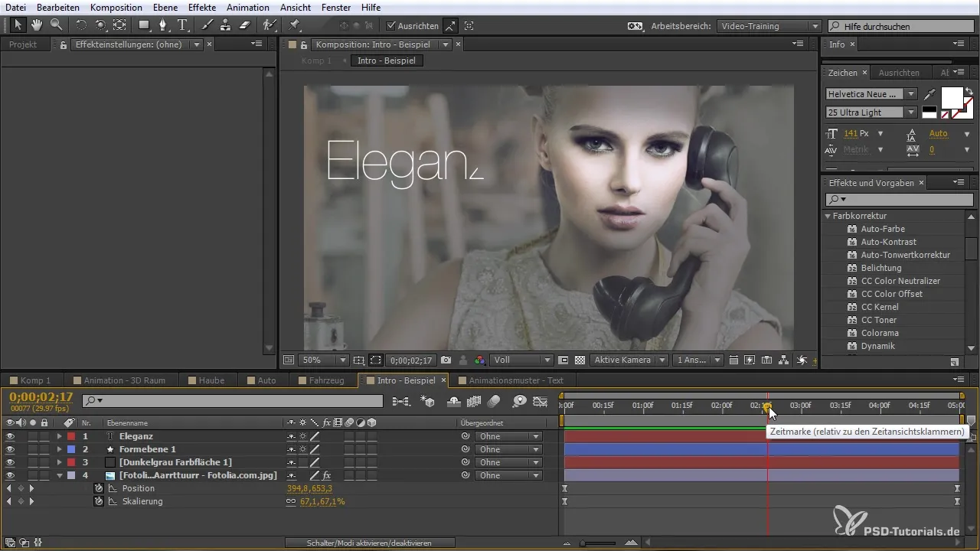Image resolution: width=980 pixels, height=551 pixels.
Task: Hide the Fotolia.com.jpg layer
Action: pyautogui.click(x=10, y=475)
